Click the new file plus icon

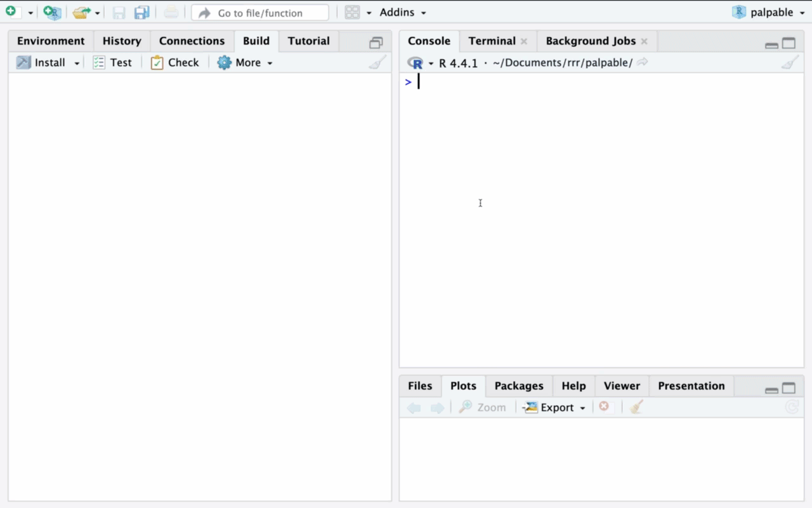11,12
